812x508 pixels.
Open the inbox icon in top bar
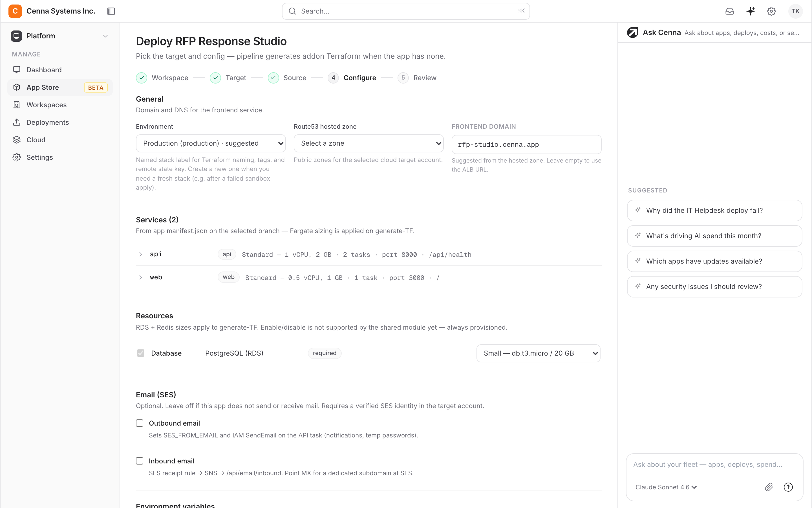coord(729,11)
